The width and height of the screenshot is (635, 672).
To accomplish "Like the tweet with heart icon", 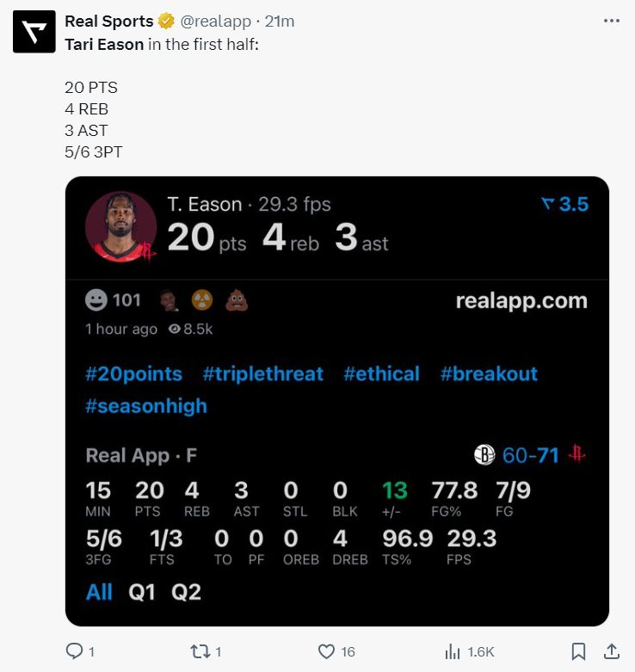I will tap(326, 651).
